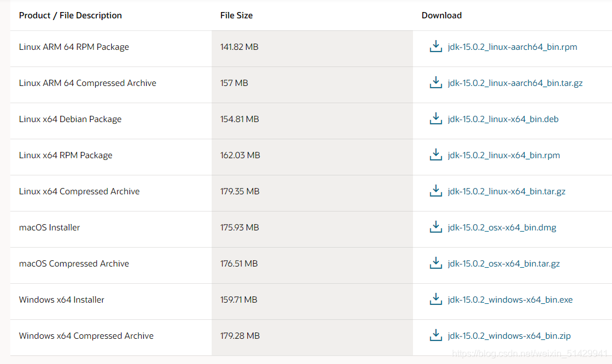Screen dimensions: 612x364
Task: Click download icon for jdk-15.0.2_linux-x64_bin.tar.gz
Action: 435,191
